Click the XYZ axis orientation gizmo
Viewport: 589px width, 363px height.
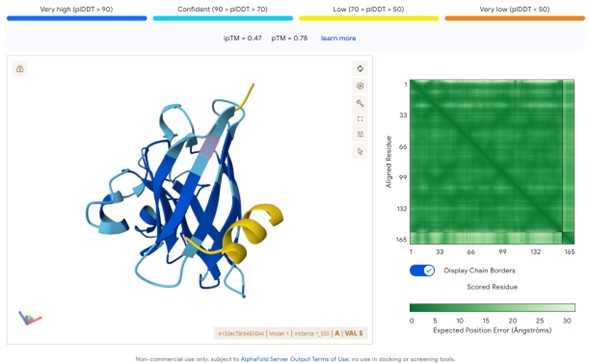pyautogui.click(x=29, y=318)
